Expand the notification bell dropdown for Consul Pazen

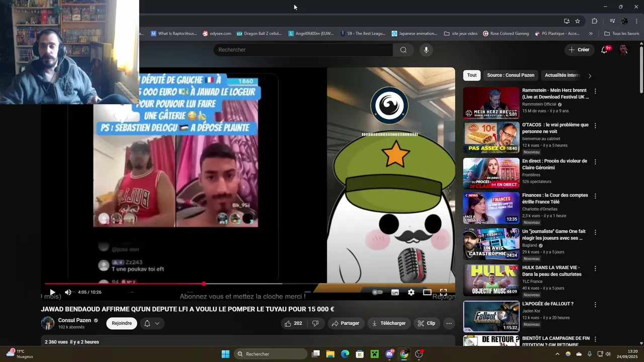click(x=151, y=323)
